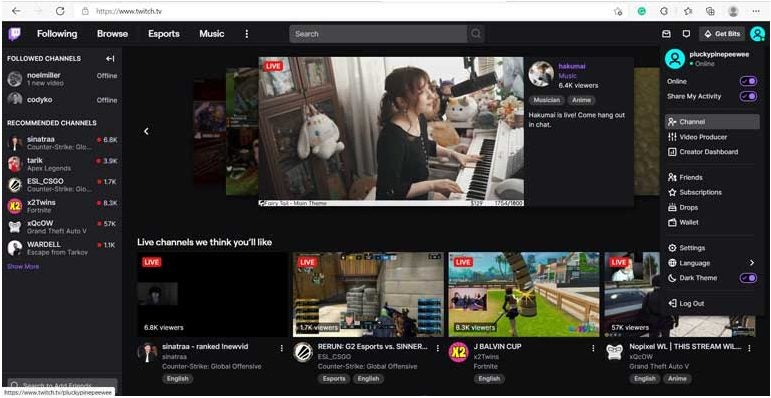Expand the Language submenu
771x398 pixels.
coord(712,263)
